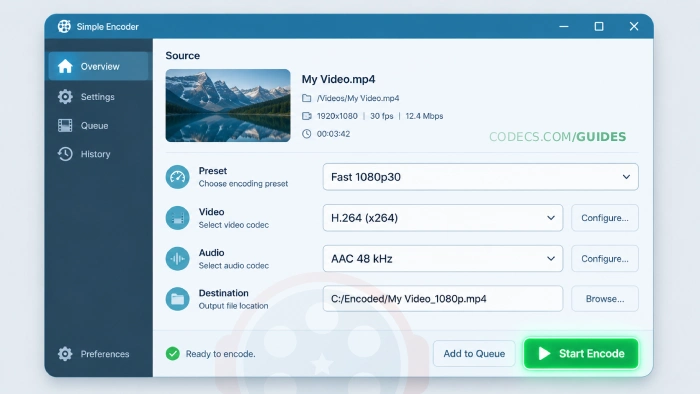Maximize the Simple Encoder window
The height and width of the screenshot is (394, 700).
[x=599, y=26]
